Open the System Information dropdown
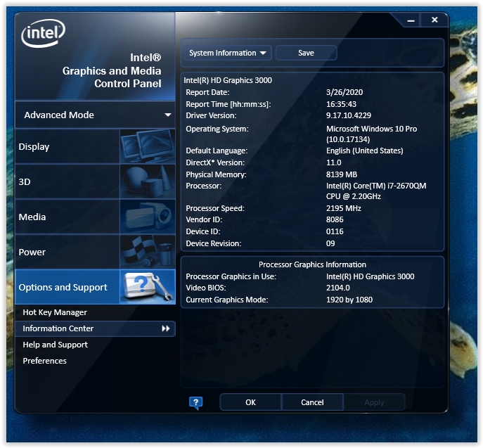The height and width of the screenshot is (448, 483). tap(228, 53)
